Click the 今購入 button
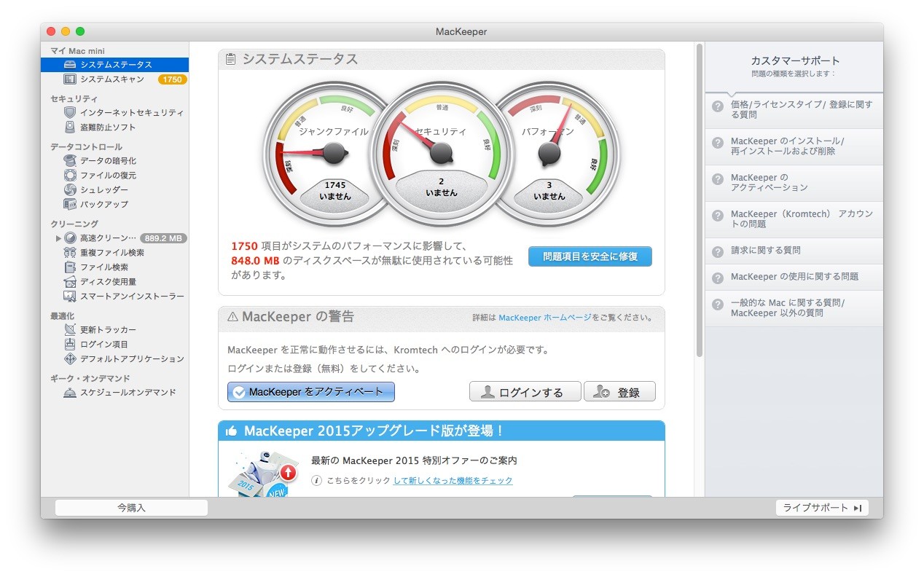Image resolution: width=924 pixels, height=577 pixels. [x=131, y=508]
